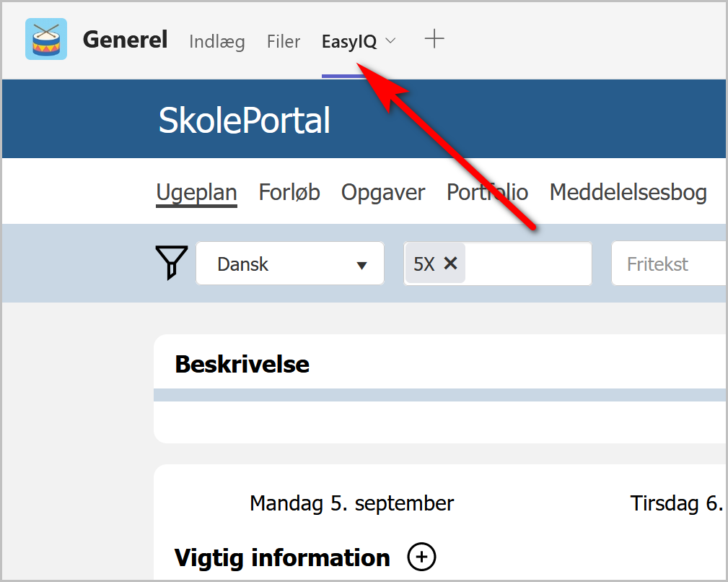Open Meddelelsesbog page

[628, 192]
